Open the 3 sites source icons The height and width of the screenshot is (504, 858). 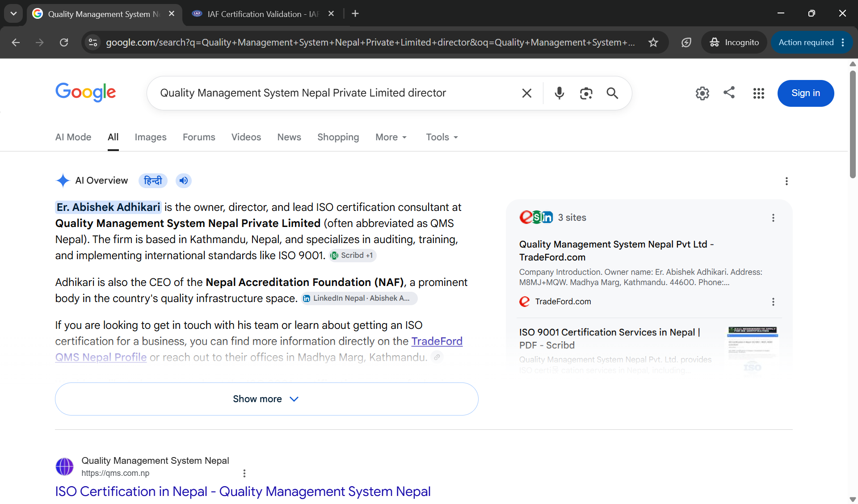[536, 217]
